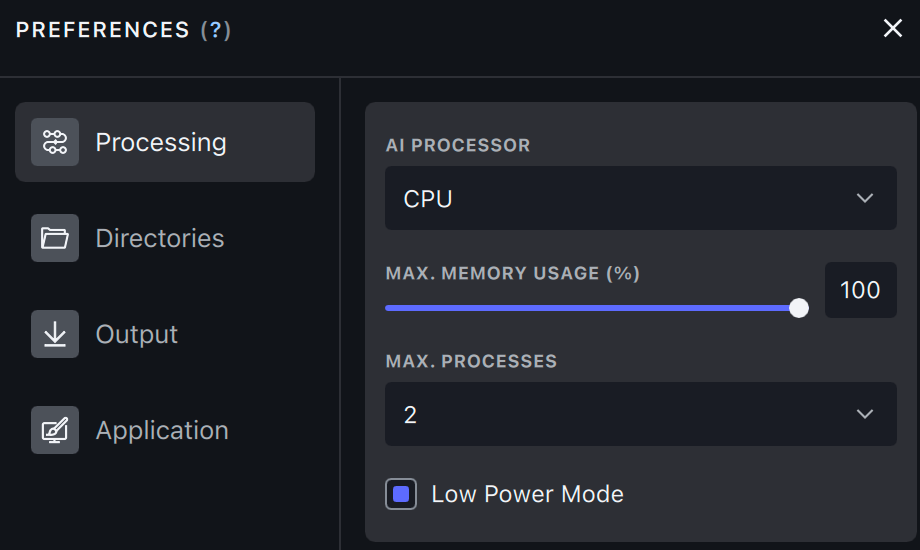Open the Preferences help question mark
920x550 pixels.
click(215, 30)
